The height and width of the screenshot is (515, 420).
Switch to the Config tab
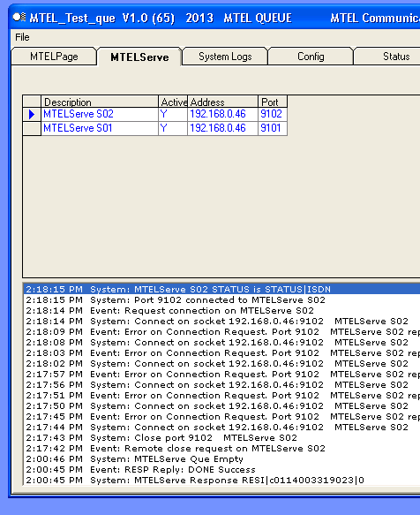(x=311, y=57)
